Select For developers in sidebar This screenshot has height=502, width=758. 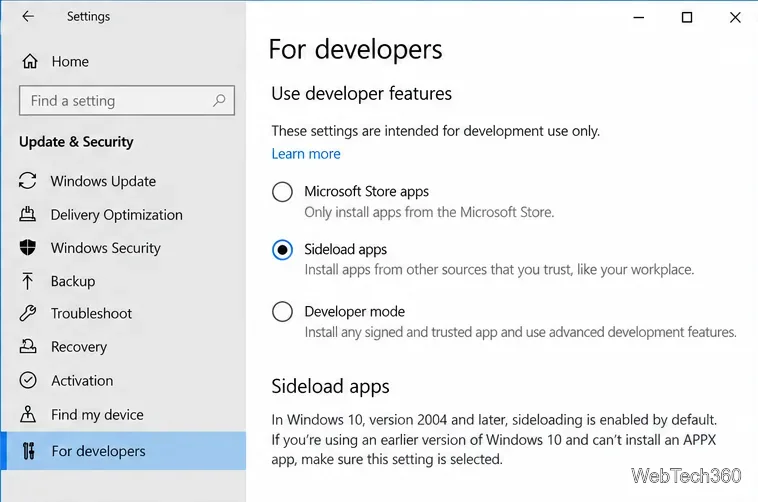point(123,451)
